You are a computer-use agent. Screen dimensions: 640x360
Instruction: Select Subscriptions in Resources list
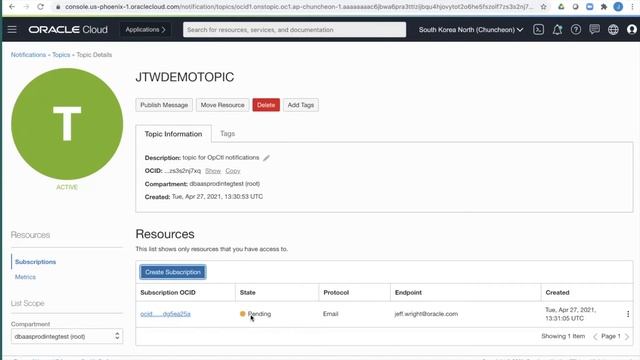coord(36,262)
